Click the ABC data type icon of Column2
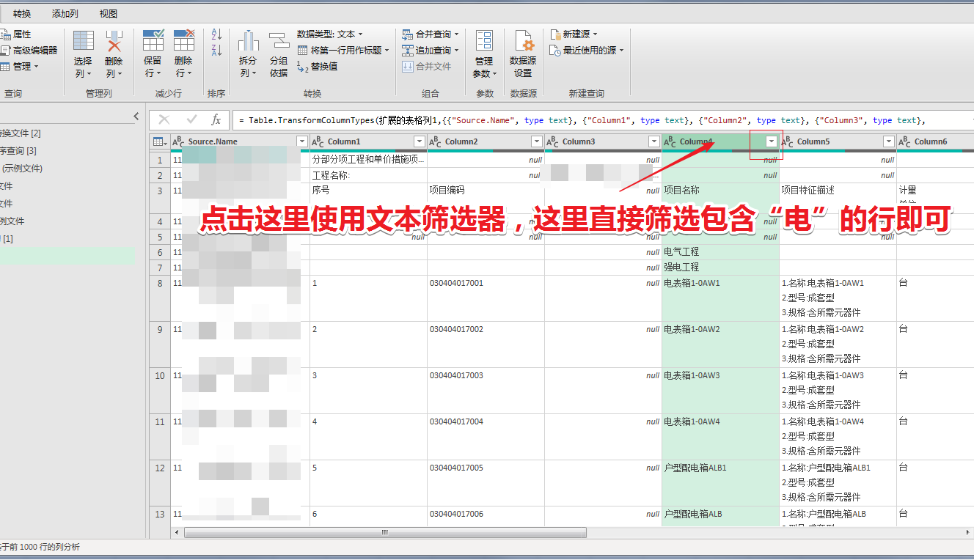This screenshot has width=974, height=560. coord(436,141)
